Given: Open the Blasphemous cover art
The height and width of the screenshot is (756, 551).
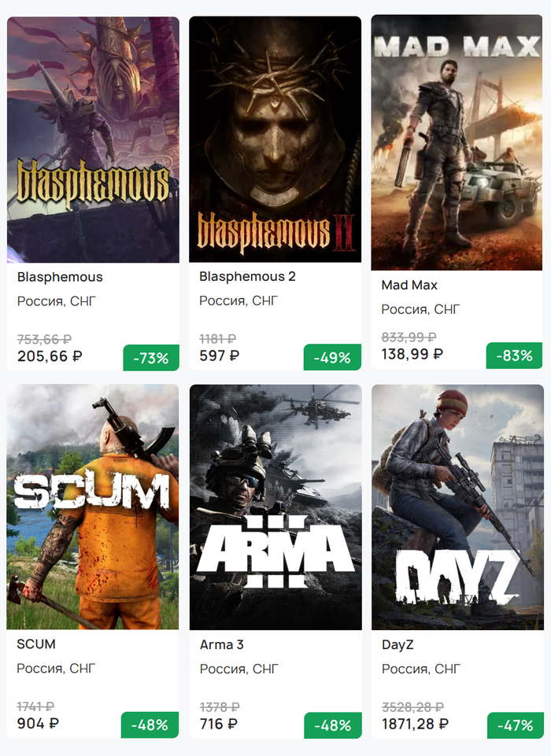Looking at the screenshot, I should (x=93, y=140).
